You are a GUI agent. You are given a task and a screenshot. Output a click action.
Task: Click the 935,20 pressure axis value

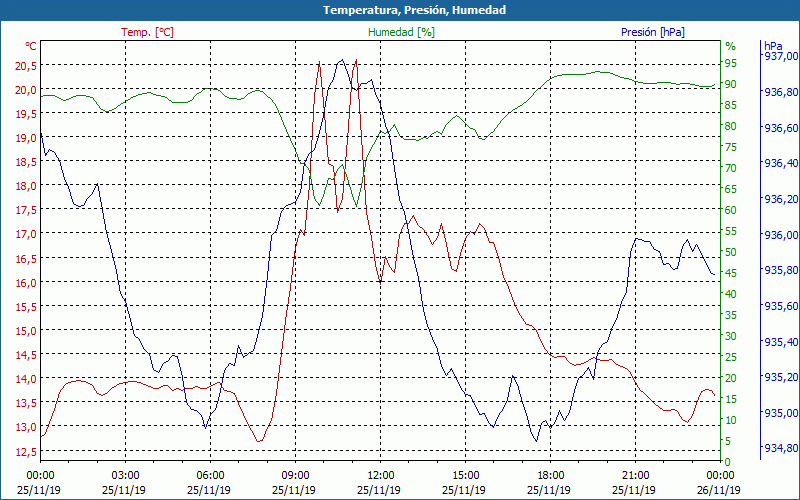(781, 377)
